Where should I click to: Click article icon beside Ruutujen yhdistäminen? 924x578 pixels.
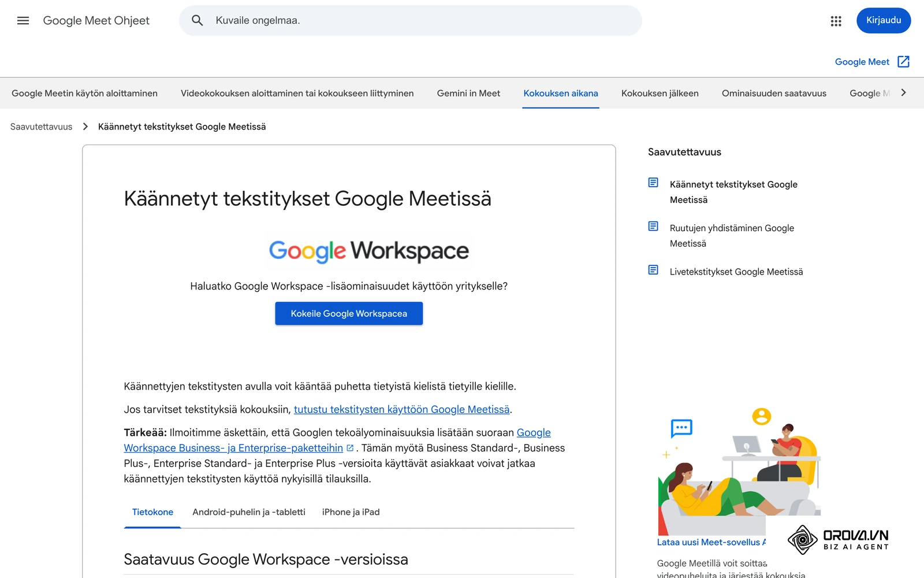pyautogui.click(x=653, y=226)
